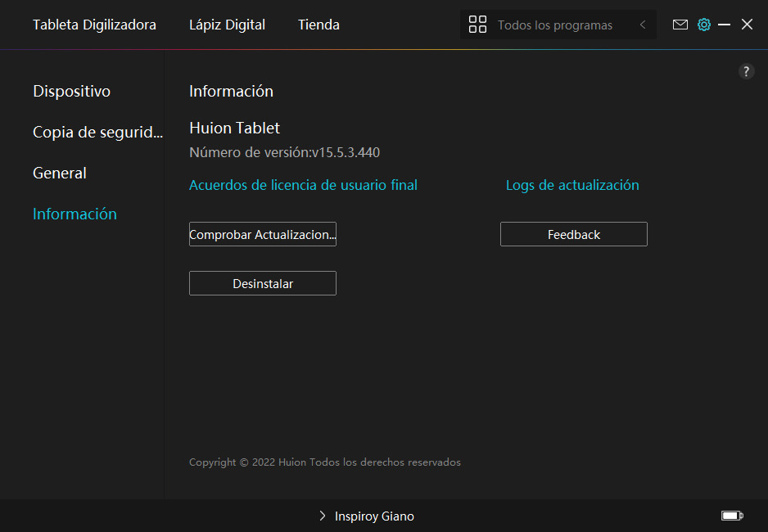View the 'Logs de actualización' link
768x532 pixels.
[572, 185]
